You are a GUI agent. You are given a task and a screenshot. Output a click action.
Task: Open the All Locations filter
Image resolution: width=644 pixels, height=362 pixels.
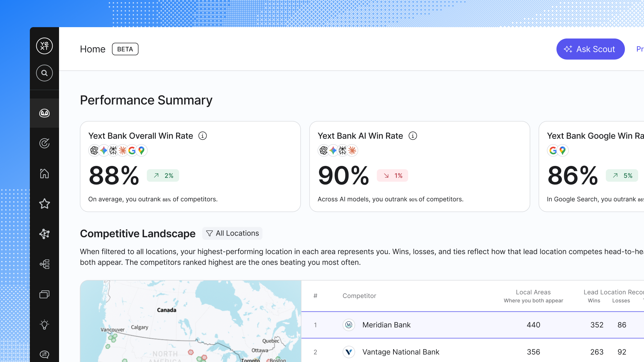coord(232,233)
